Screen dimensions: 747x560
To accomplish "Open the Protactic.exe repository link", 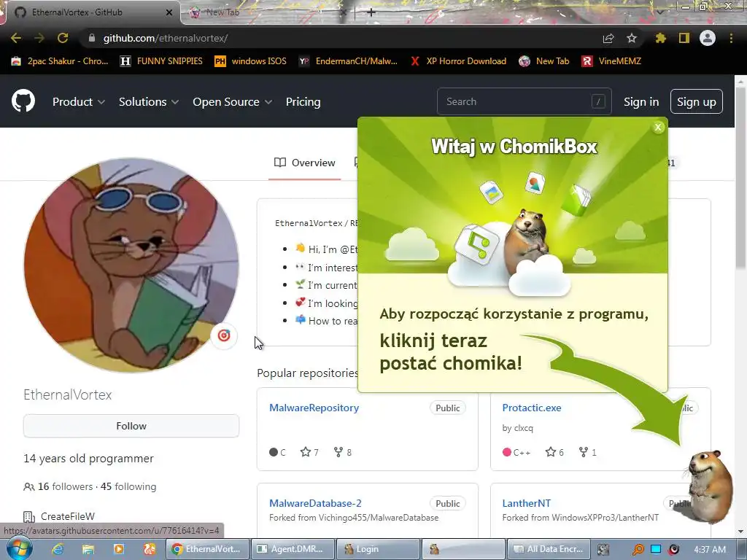I will [x=532, y=408].
